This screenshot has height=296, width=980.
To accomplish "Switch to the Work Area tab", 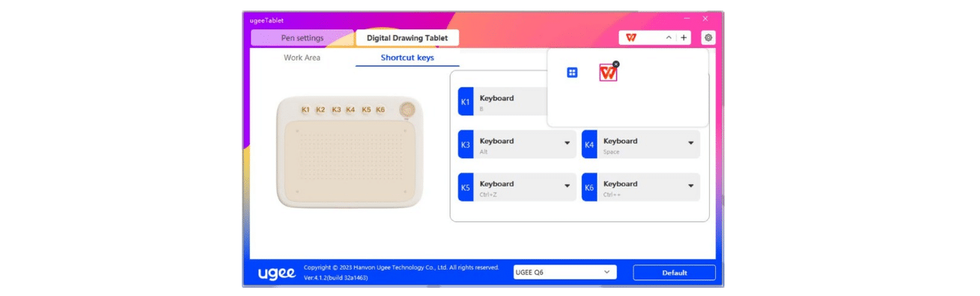I will click(x=302, y=57).
